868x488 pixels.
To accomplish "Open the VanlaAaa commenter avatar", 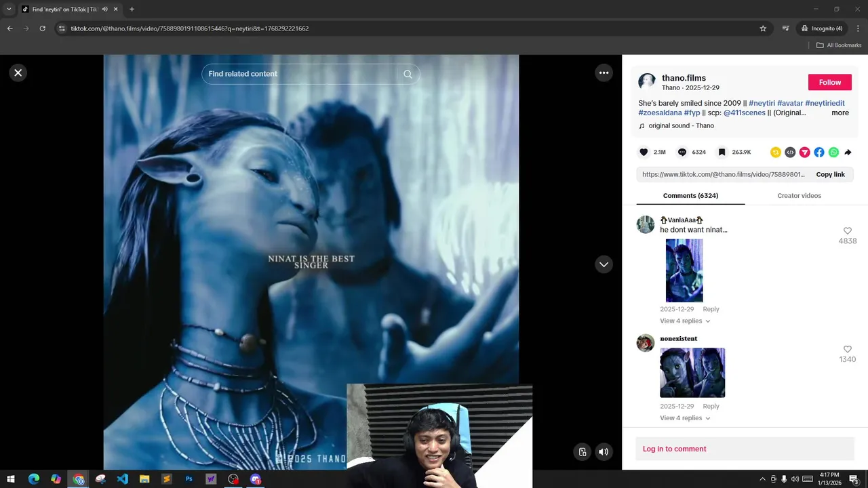I will tap(646, 224).
